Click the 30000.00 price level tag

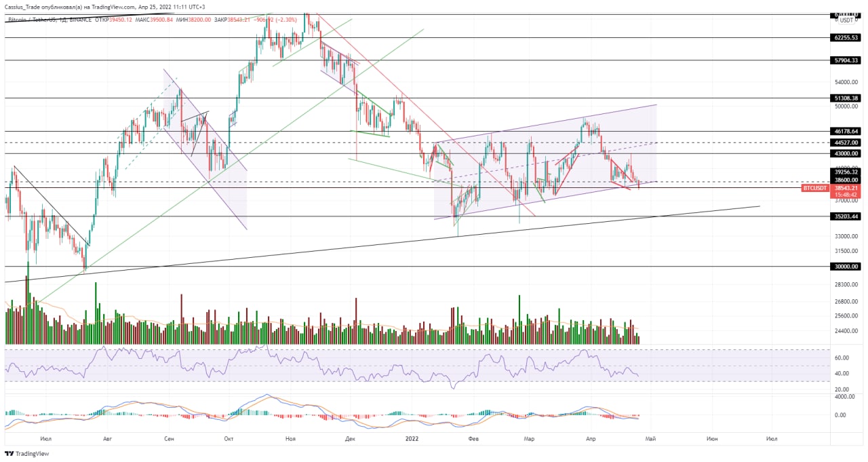(x=846, y=267)
